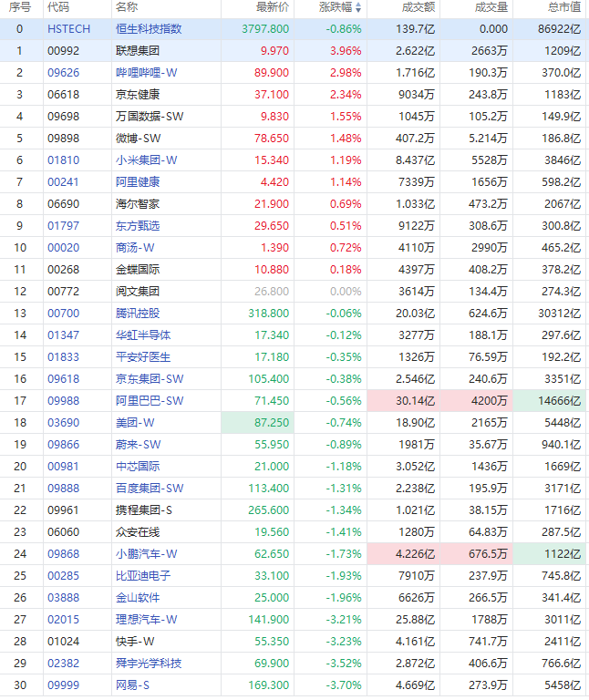Open 比亚迪电子 stock link
Viewport: 589px width, 700px height.
[x=143, y=576]
